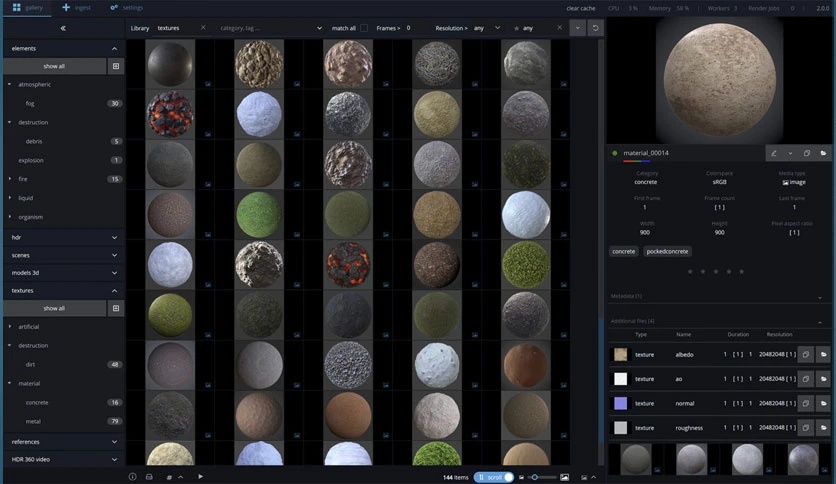
Task: Collapse the elements section
Action: click(x=114, y=49)
